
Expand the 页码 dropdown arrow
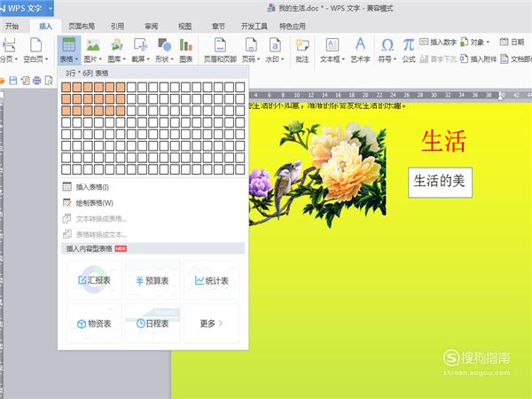(x=259, y=59)
